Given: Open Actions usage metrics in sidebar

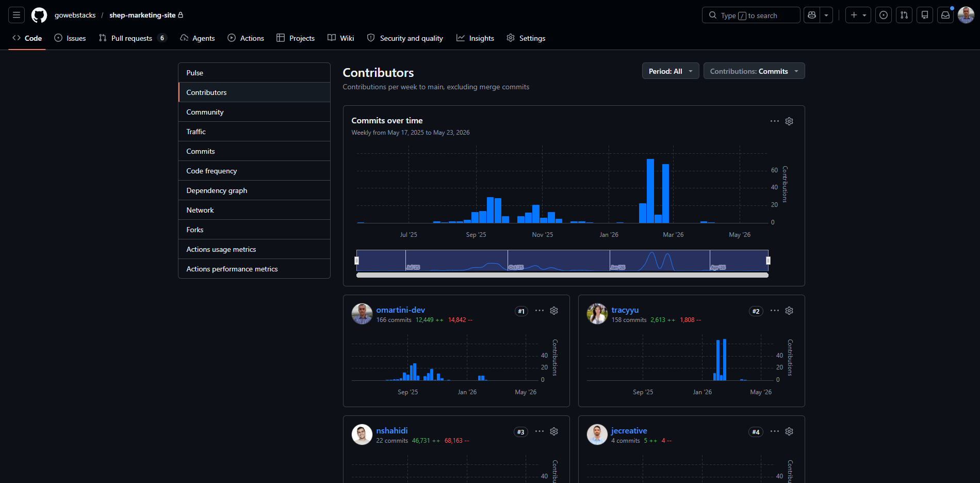Looking at the screenshot, I should pos(254,249).
